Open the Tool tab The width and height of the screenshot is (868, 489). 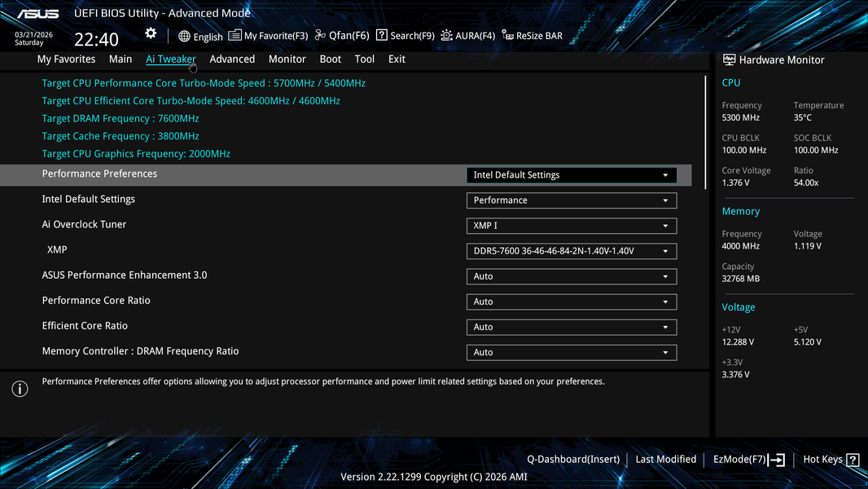[x=365, y=59]
